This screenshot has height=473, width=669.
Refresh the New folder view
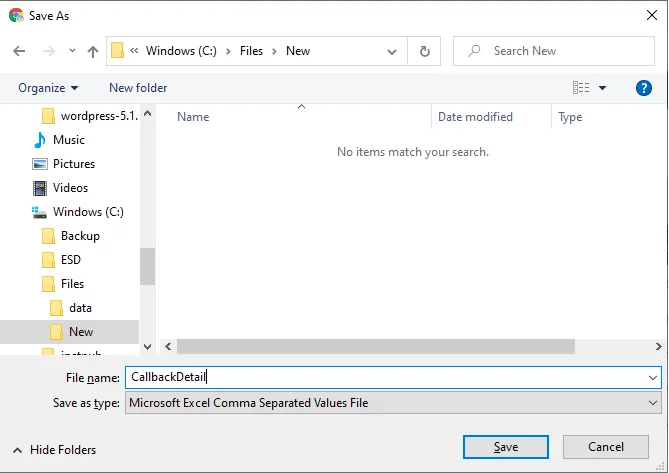click(x=424, y=52)
